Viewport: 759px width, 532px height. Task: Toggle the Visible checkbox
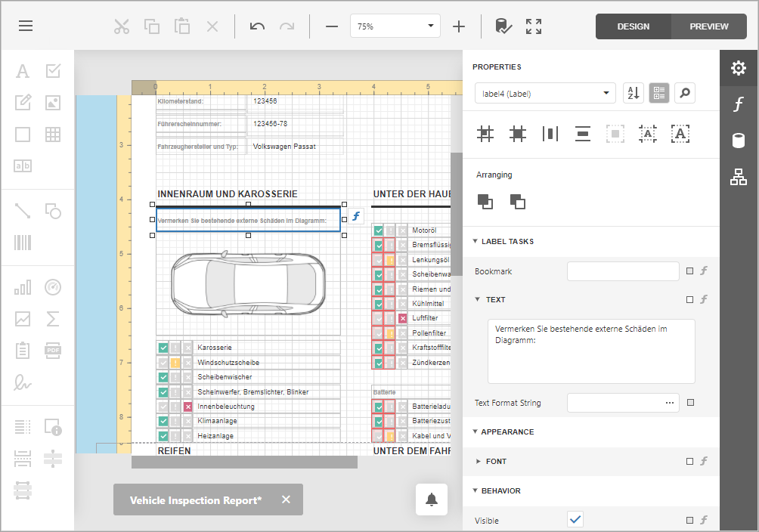[x=575, y=520]
